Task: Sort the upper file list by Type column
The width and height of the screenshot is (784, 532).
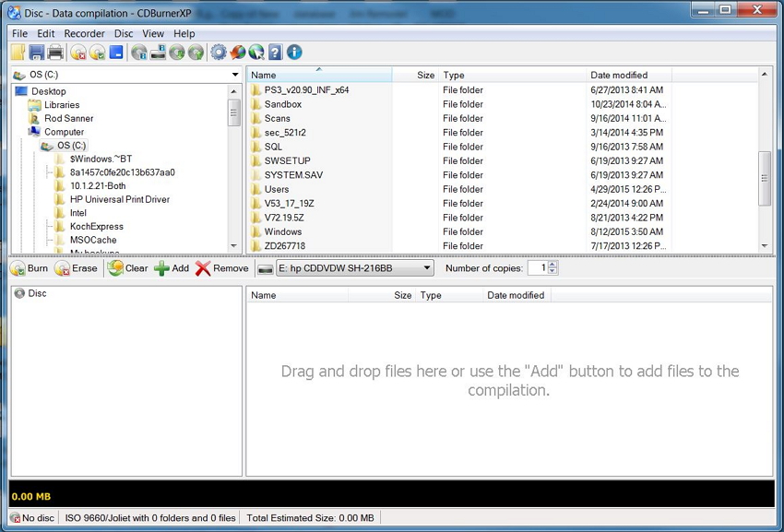Action: pos(513,75)
